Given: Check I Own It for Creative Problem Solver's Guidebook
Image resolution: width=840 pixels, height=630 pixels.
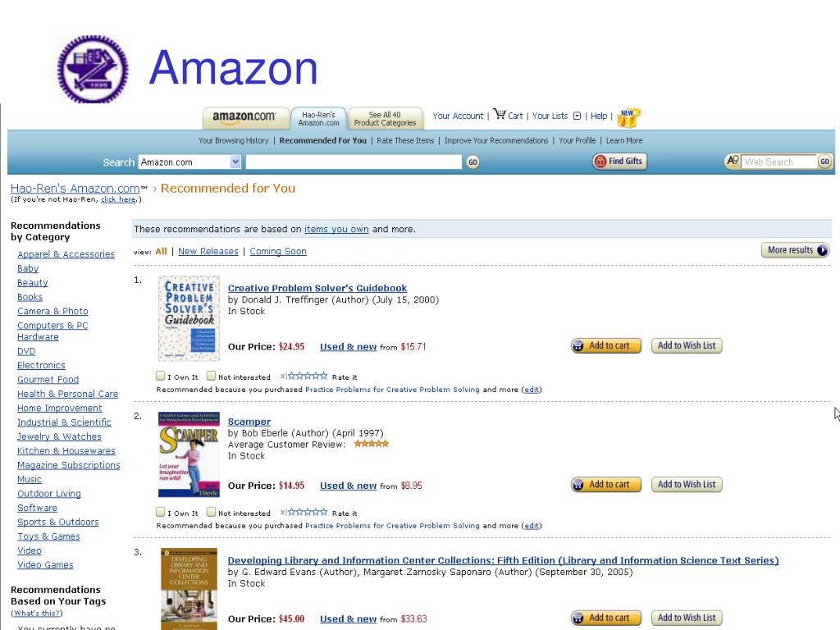Looking at the screenshot, I should pos(160,376).
